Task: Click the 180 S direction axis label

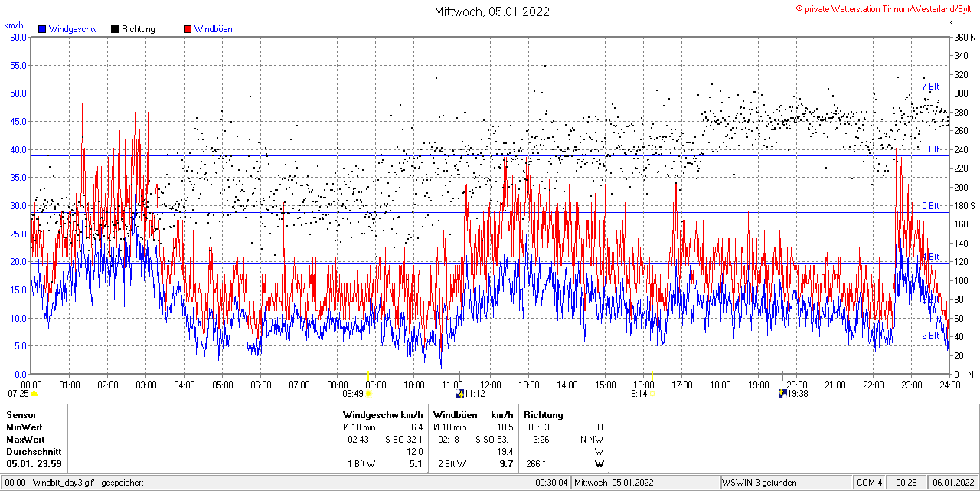Action: pyautogui.click(x=965, y=206)
